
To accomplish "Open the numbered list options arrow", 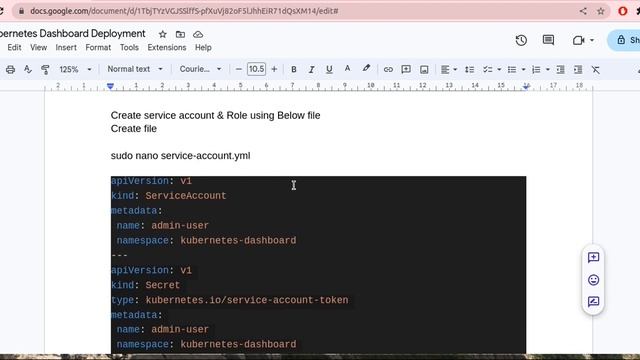I will [548, 69].
